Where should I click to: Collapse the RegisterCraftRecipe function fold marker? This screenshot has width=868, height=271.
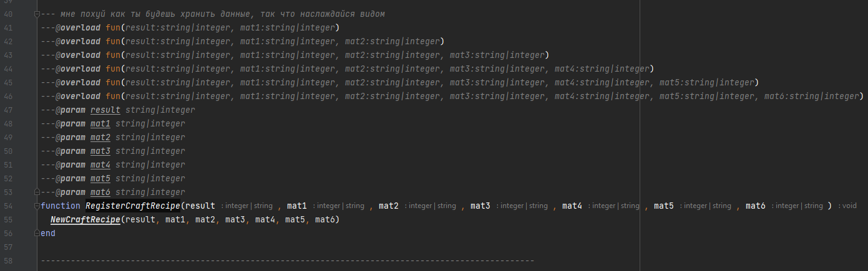[37, 206]
